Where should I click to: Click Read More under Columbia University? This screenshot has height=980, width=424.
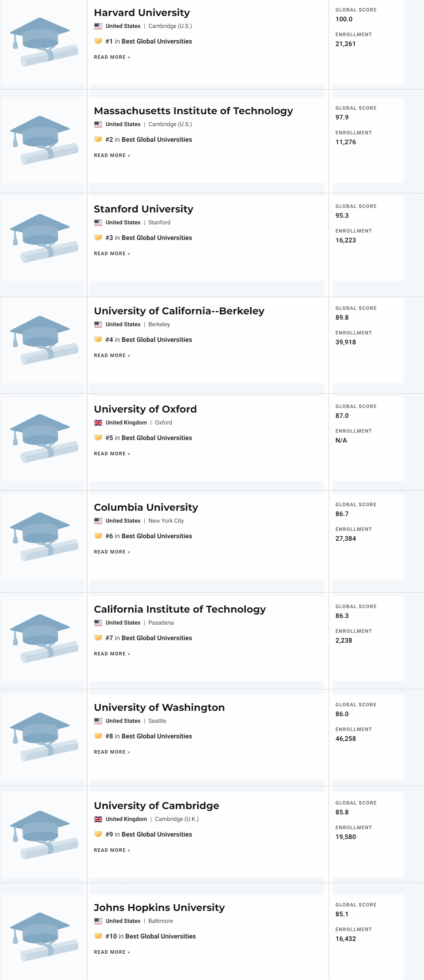112,552
